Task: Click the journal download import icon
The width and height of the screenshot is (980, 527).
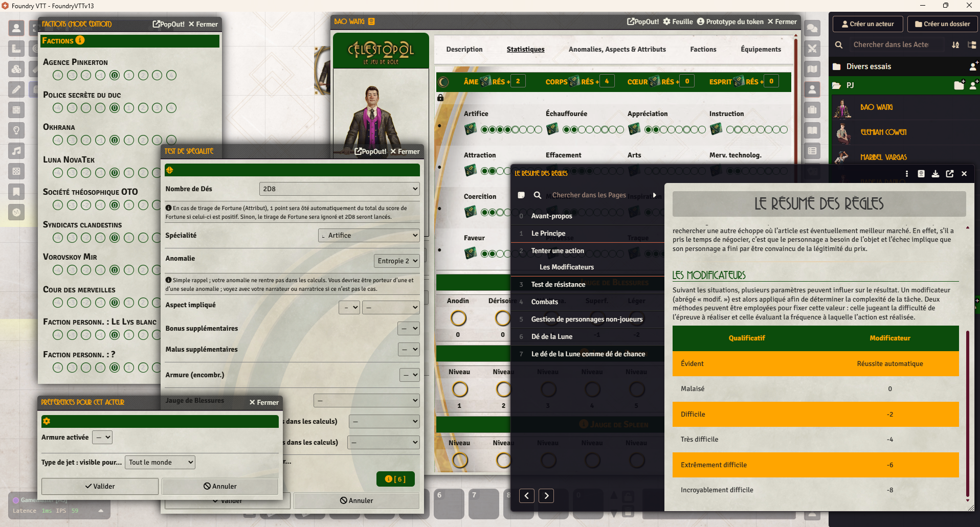Action: click(x=935, y=174)
